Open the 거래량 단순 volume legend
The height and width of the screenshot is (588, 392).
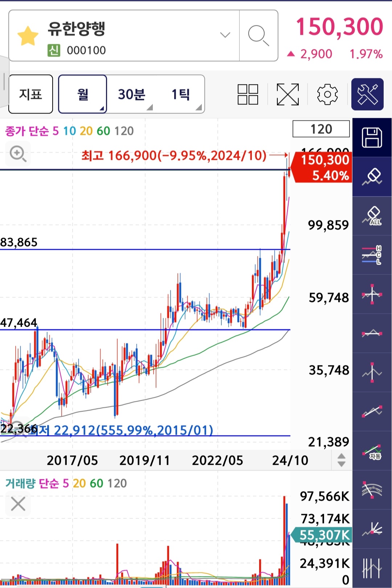coord(66,483)
